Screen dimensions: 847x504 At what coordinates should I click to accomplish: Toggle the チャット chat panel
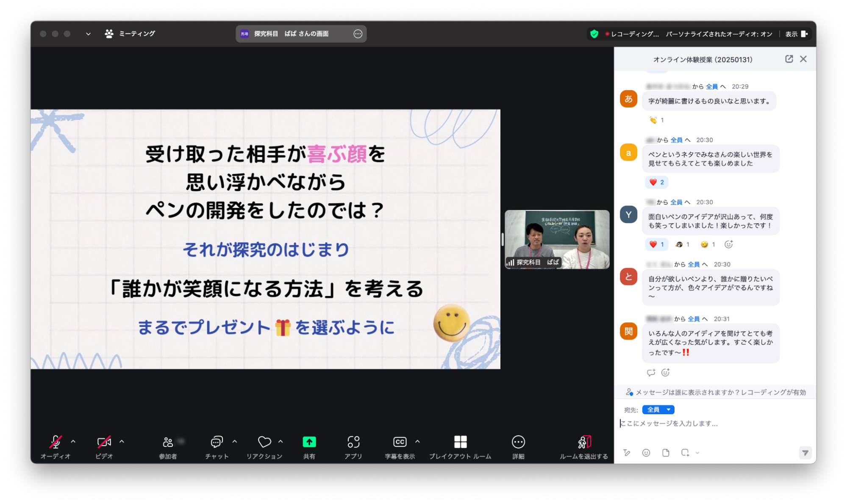[217, 446]
